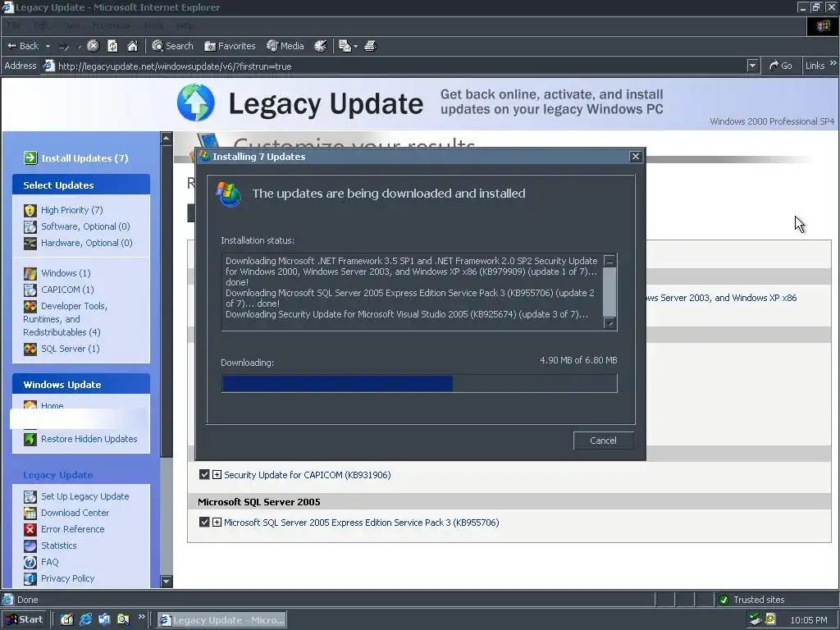This screenshot has height=630, width=840.
Task: Click the Statistics icon
Action: pyautogui.click(x=30, y=546)
